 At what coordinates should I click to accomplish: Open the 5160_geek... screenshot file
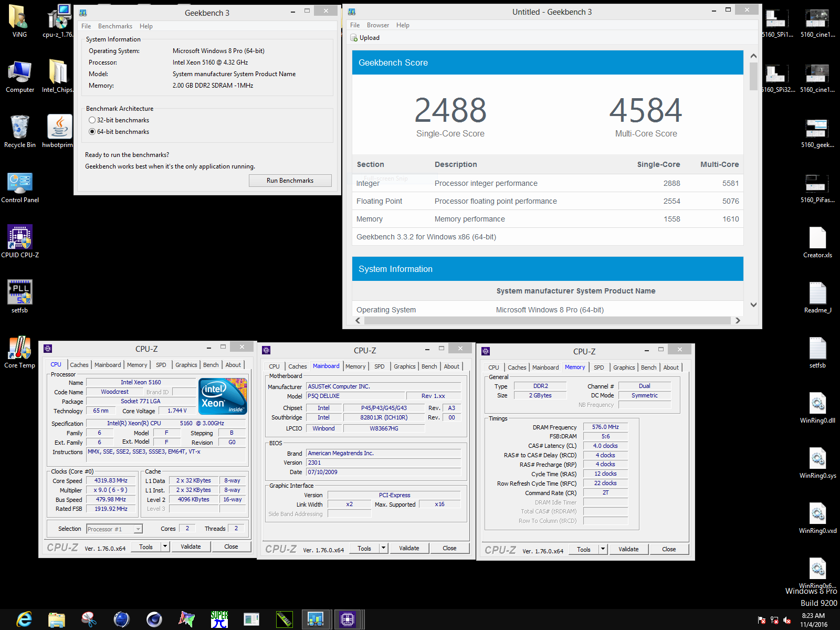click(817, 132)
